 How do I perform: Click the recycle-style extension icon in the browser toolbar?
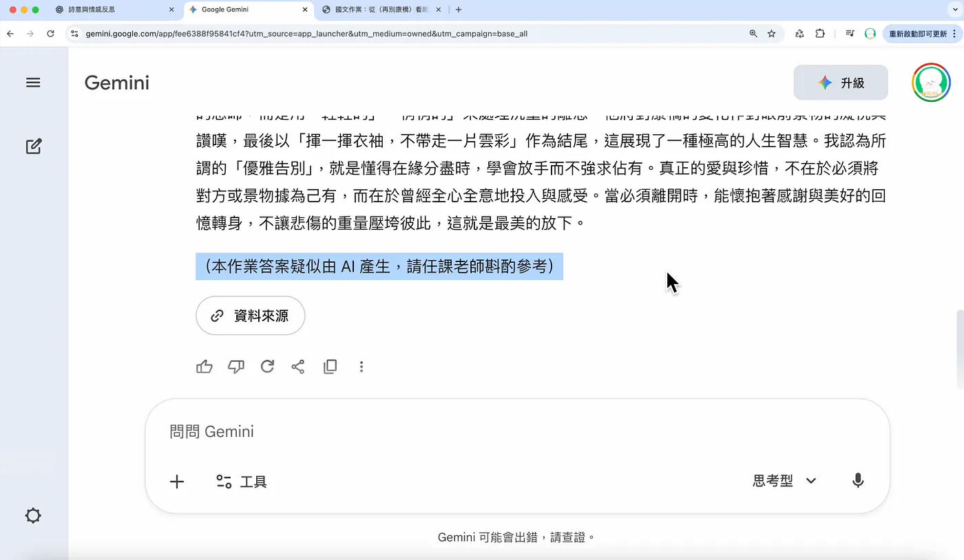[x=799, y=33]
